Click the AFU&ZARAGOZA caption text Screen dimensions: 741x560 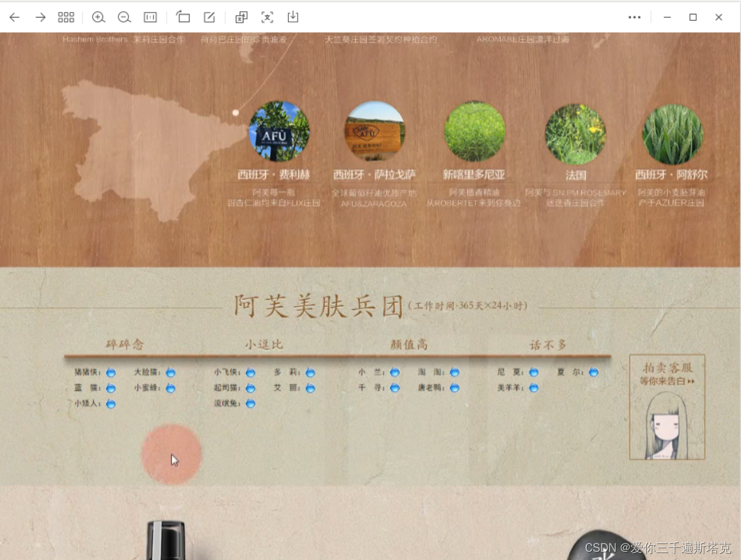374,204
